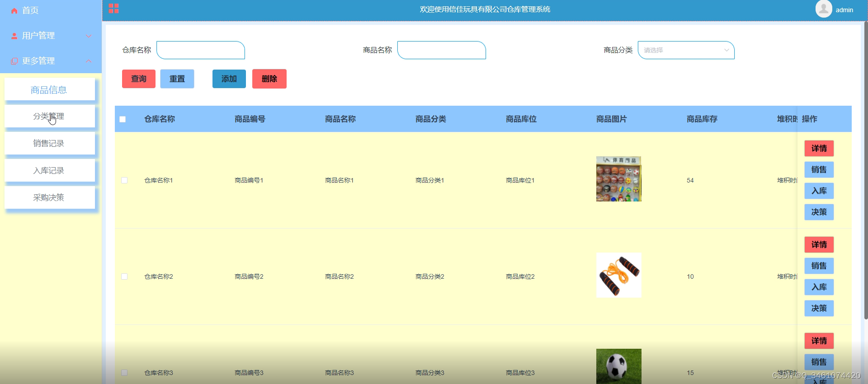Click the red 查询 button
868x384 pixels.
click(x=139, y=79)
